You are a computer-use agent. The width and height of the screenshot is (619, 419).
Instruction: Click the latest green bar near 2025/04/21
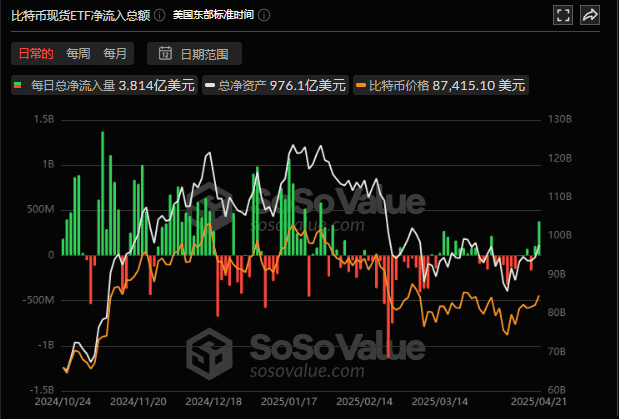(539, 238)
